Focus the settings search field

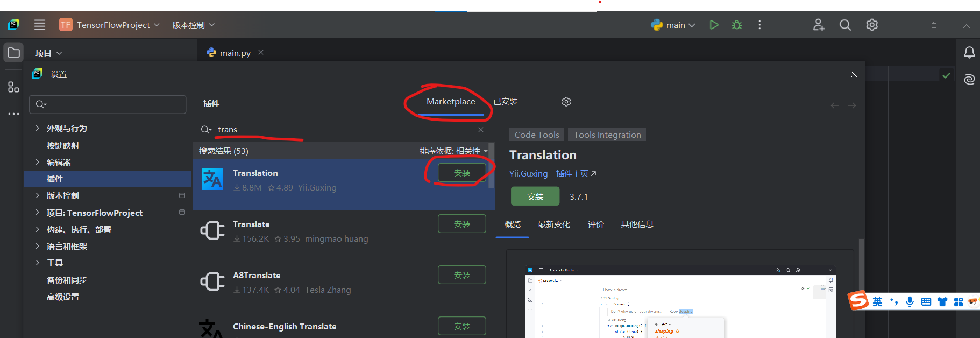[108, 104]
